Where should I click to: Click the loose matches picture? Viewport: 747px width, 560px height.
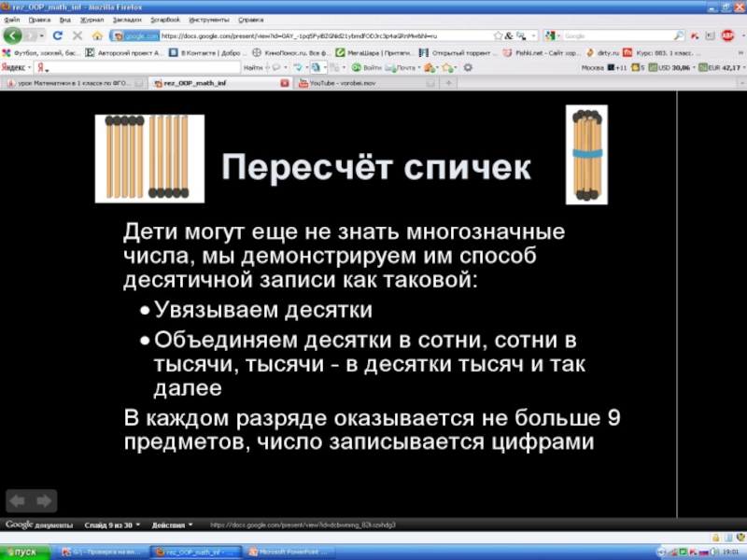click(149, 159)
